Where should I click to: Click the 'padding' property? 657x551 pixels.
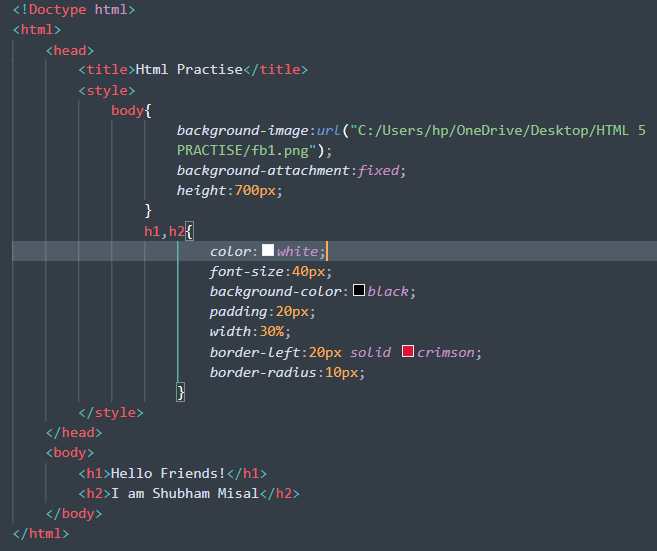tap(238, 312)
